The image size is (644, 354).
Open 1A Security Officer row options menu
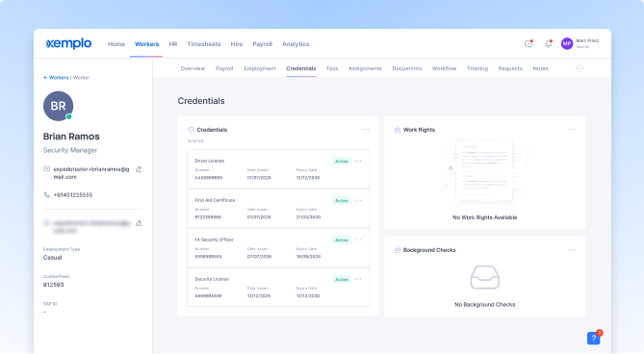point(358,240)
